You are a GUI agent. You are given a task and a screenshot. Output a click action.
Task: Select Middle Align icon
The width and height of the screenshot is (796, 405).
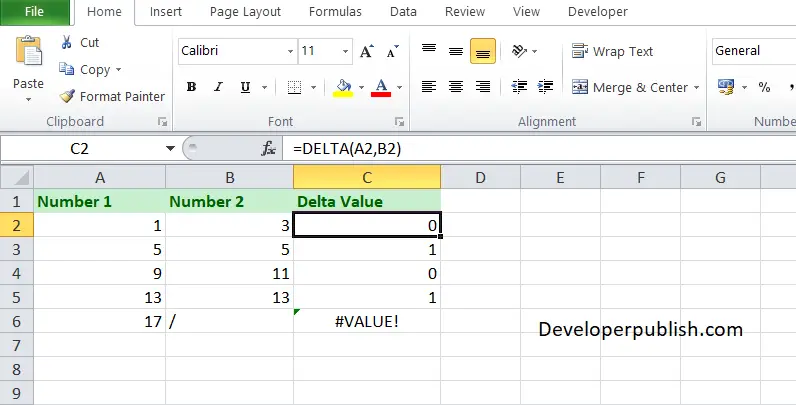456,51
